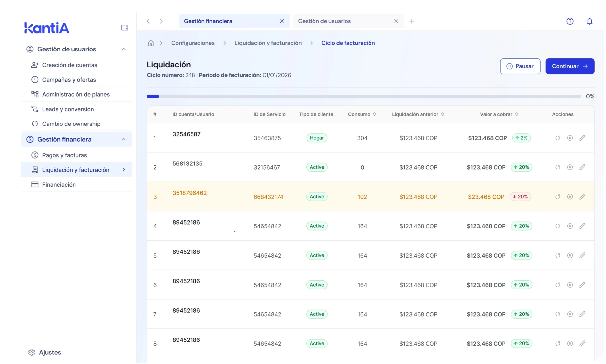Click the navigate back arrow icon

point(148,21)
